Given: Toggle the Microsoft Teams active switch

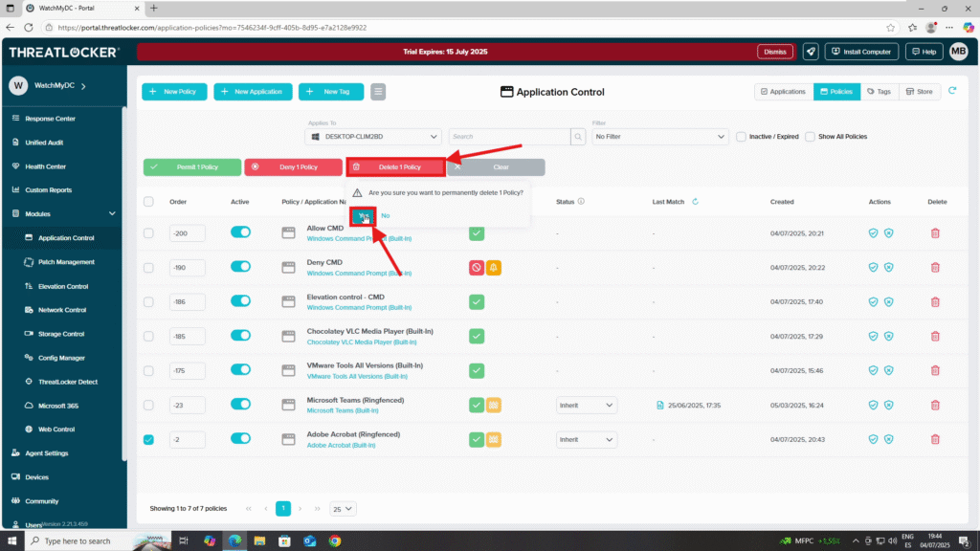Looking at the screenshot, I should pyautogui.click(x=240, y=405).
